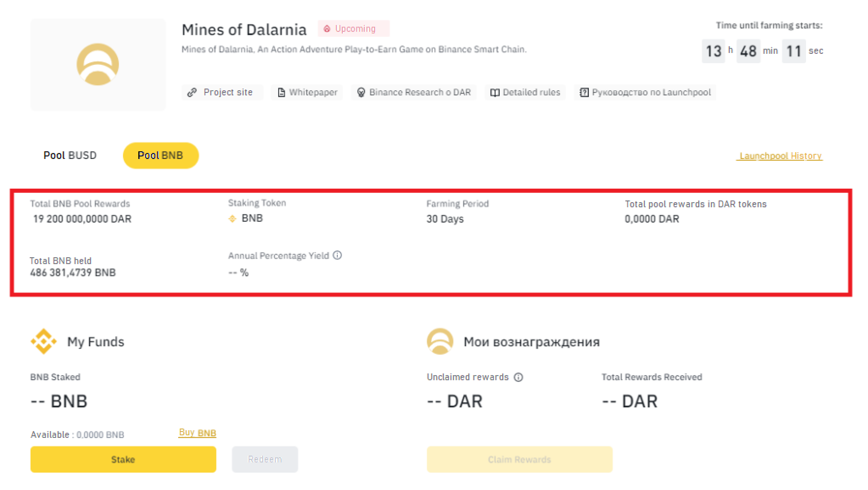
Task: Click the Redeem button
Action: [x=265, y=459]
